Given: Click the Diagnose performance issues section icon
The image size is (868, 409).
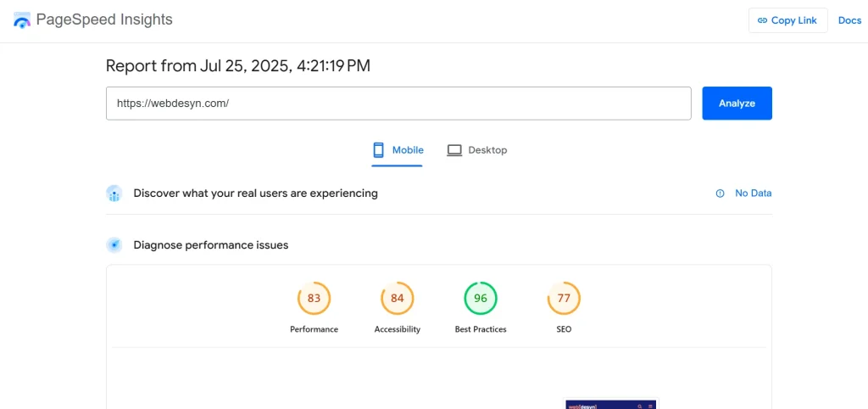Looking at the screenshot, I should tap(114, 245).
